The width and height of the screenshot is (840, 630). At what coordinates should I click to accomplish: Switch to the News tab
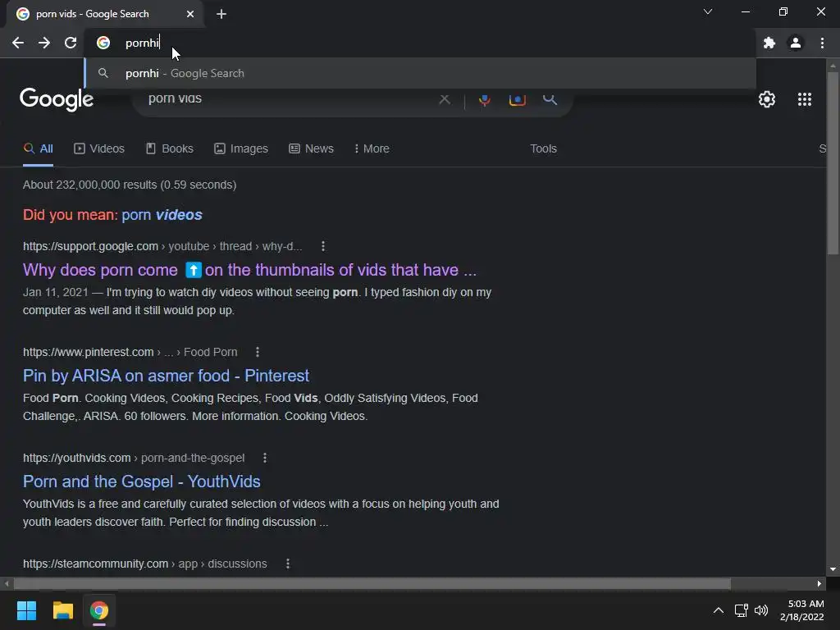click(311, 149)
